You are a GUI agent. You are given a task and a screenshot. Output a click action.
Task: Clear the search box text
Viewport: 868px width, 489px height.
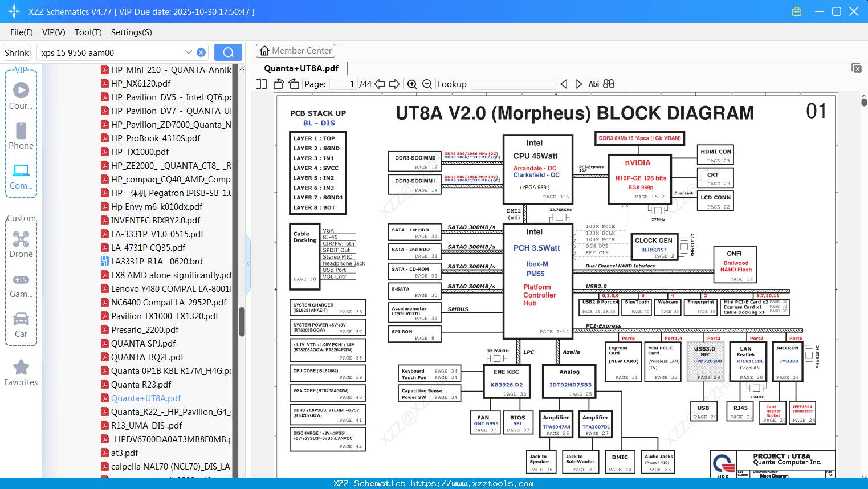201,52
